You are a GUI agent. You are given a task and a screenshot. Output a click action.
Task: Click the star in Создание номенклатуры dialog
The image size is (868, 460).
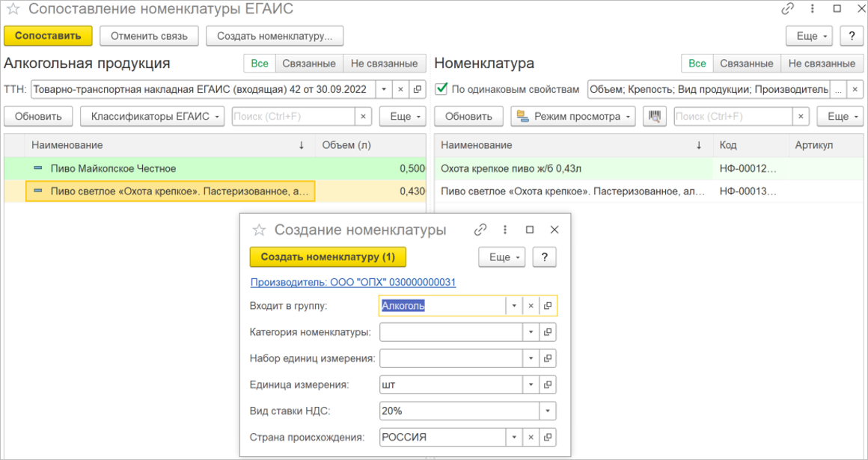(260, 230)
